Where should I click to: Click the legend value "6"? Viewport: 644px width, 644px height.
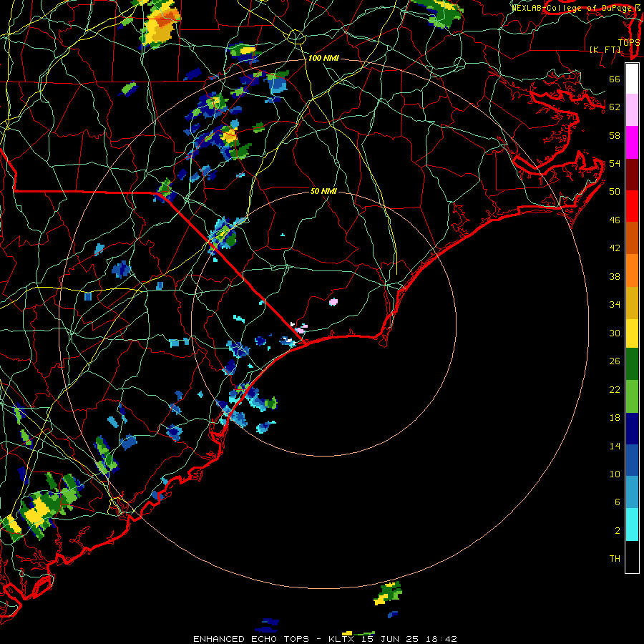pos(617,502)
